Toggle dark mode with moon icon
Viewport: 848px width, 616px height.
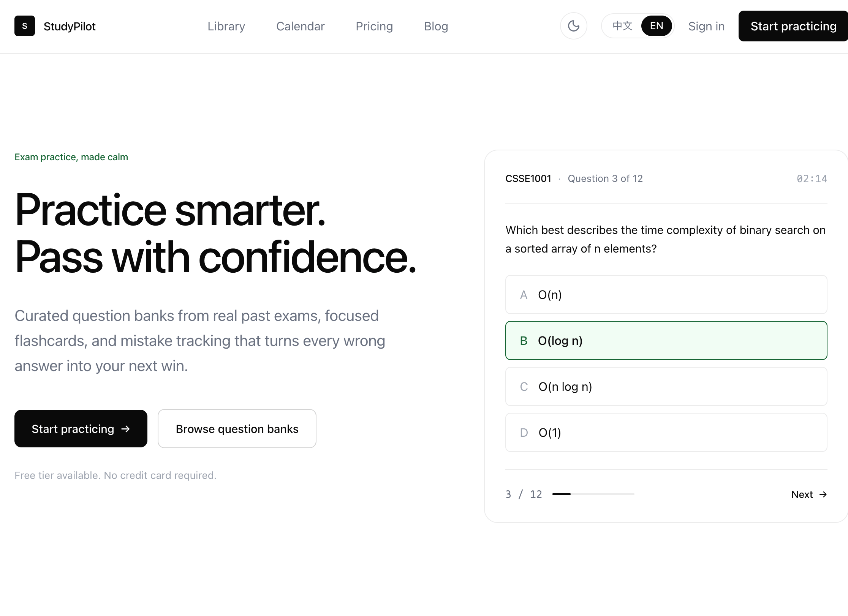pyautogui.click(x=573, y=26)
